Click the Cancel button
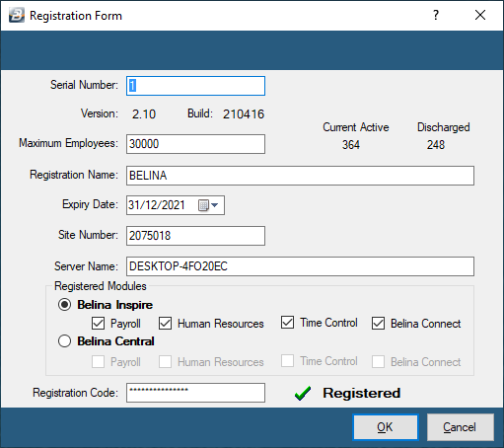The height and width of the screenshot is (448, 504). click(x=460, y=427)
